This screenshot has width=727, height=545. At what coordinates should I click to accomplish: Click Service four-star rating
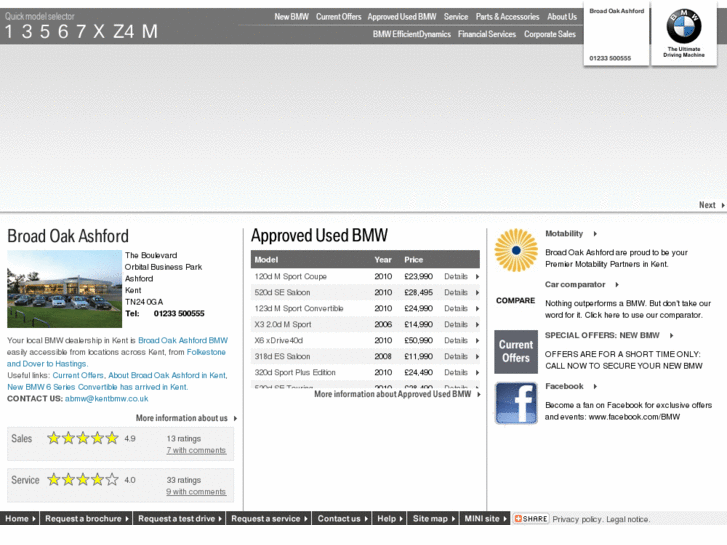(83, 480)
